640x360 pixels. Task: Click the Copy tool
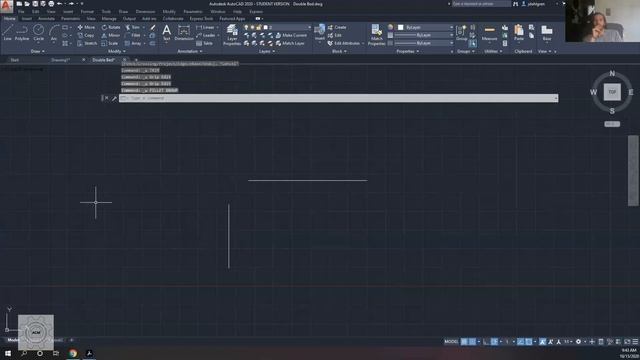click(x=86, y=36)
